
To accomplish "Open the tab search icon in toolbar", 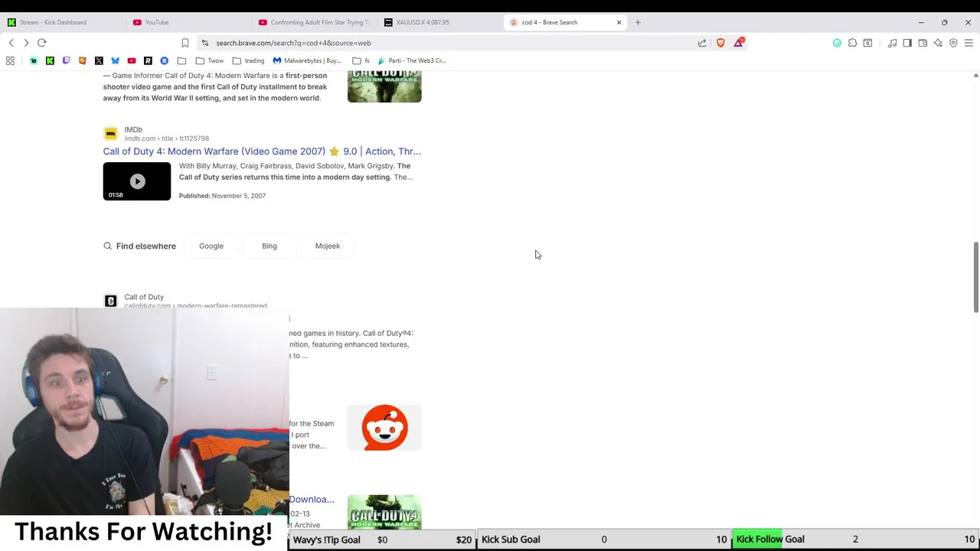I will coord(867,43).
